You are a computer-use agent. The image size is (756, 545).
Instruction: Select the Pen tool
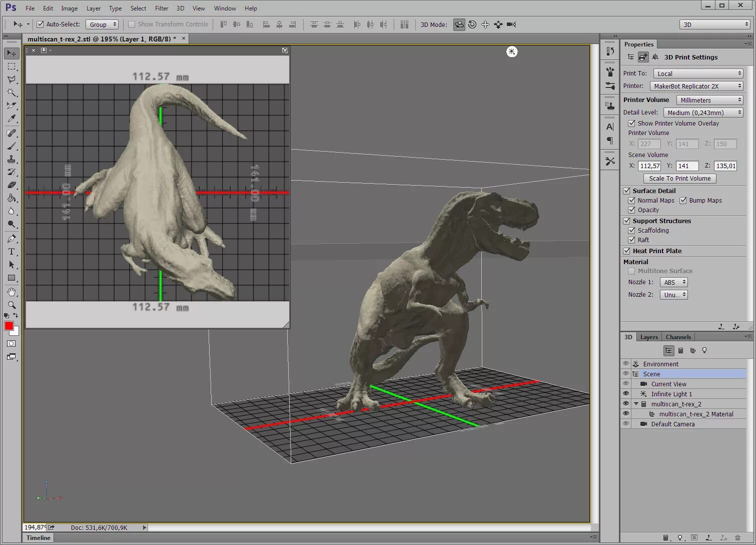coord(12,239)
